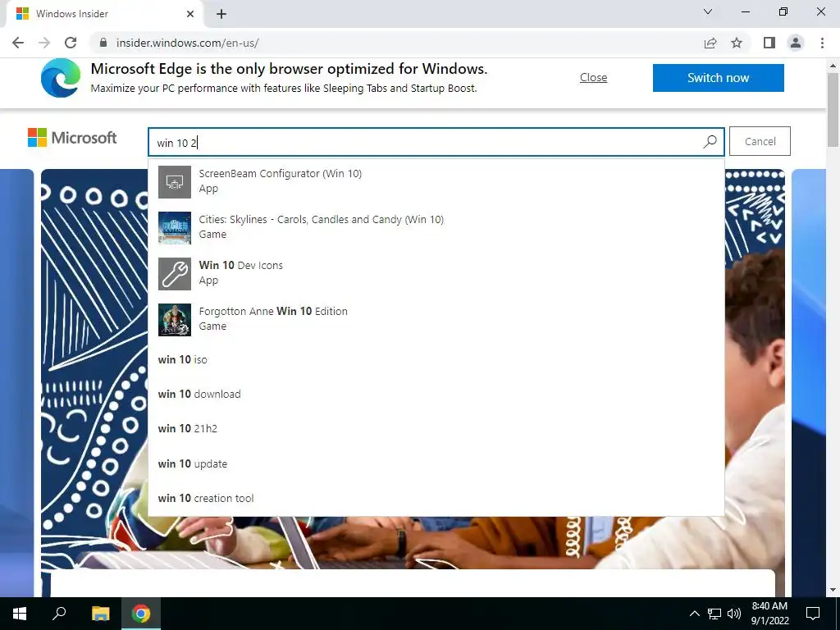Open the taskbar clock showing 8:40 AM
The width and height of the screenshot is (840, 630).
click(x=769, y=614)
